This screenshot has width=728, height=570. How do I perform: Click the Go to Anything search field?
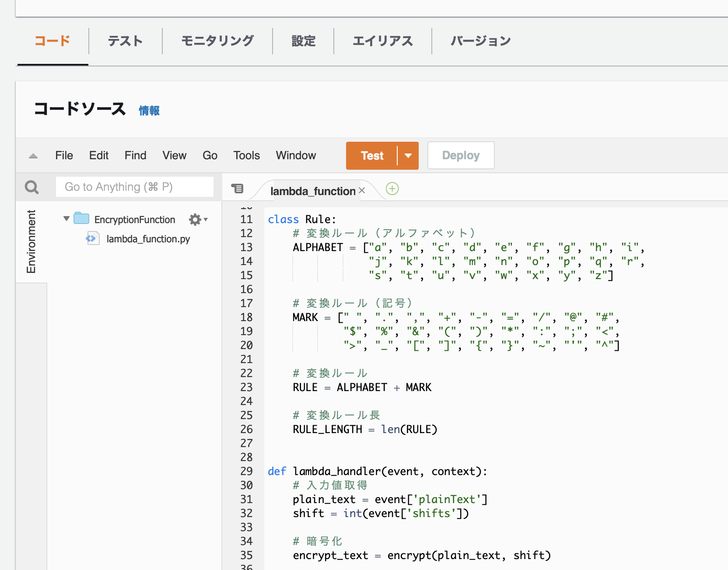(134, 187)
